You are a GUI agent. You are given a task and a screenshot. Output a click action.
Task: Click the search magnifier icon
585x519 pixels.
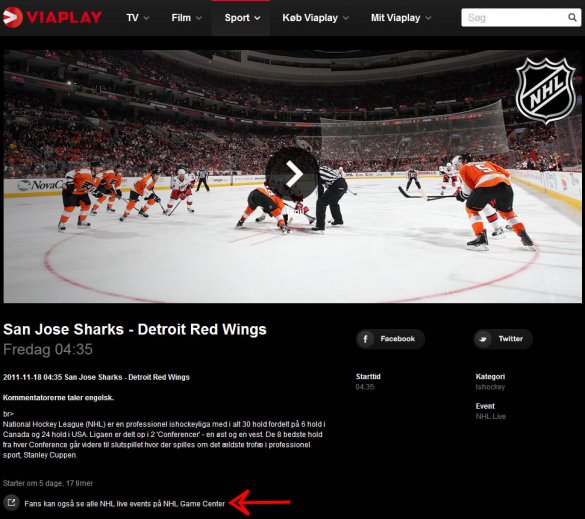tap(572, 18)
